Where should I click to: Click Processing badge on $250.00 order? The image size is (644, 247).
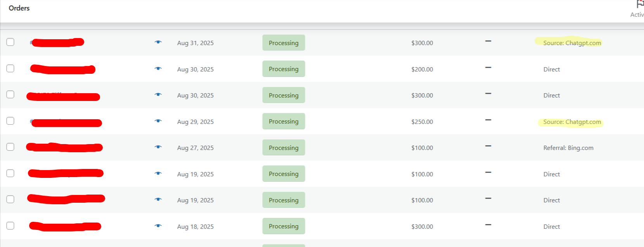point(284,121)
